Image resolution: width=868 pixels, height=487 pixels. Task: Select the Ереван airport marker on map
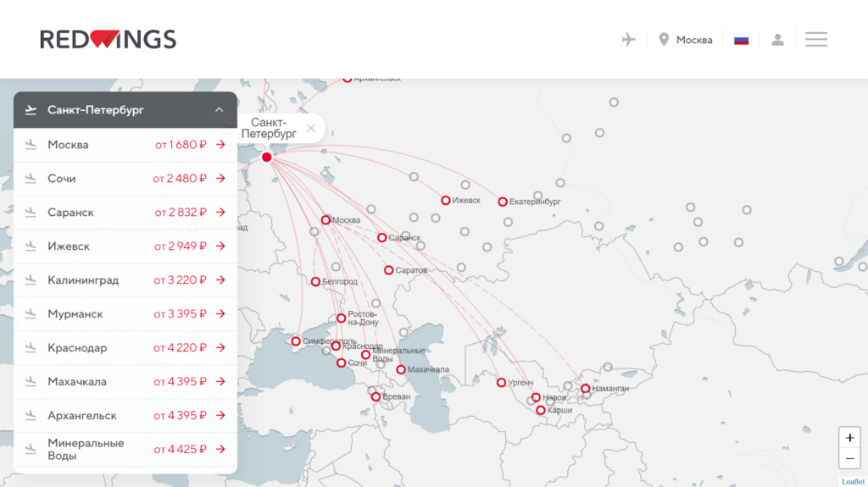pyautogui.click(x=376, y=396)
